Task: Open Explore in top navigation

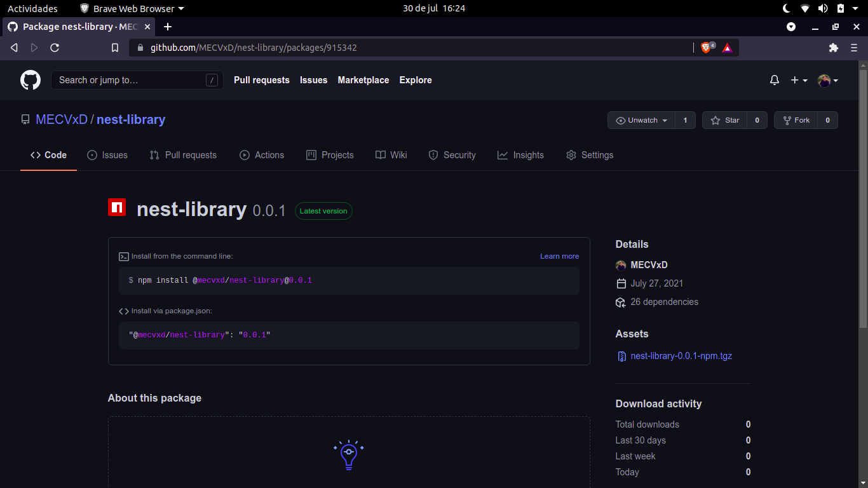Action: click(416, 80)
